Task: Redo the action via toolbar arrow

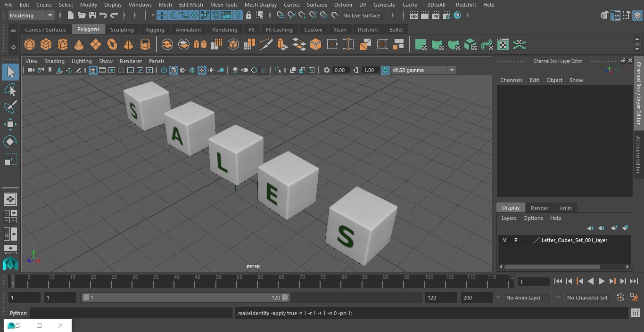Action: click(x=114, y=16)
